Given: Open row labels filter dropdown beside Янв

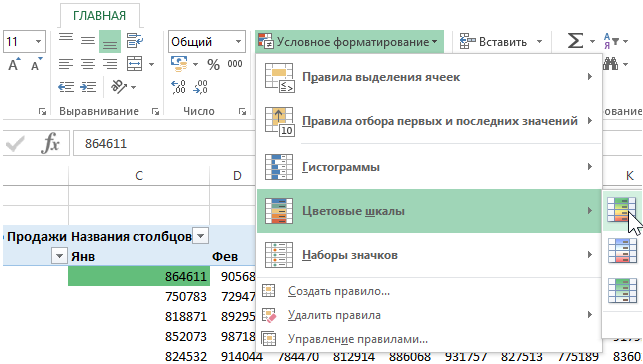Looking at the screenshot, I should coord(59,256).
